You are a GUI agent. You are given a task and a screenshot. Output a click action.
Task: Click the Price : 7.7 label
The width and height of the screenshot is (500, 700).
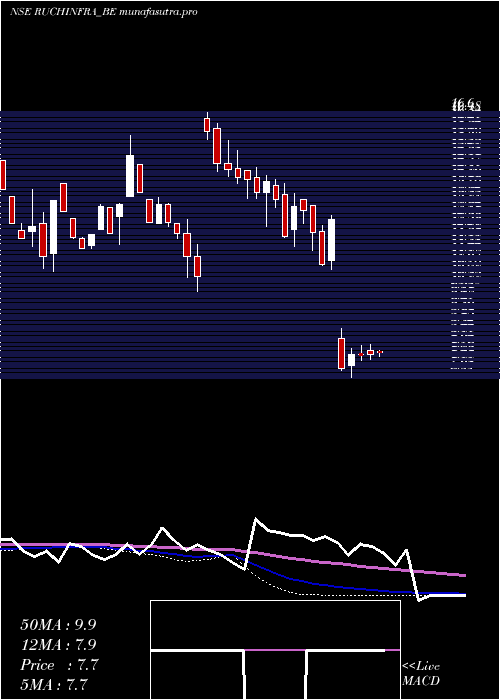click(59, 665)
